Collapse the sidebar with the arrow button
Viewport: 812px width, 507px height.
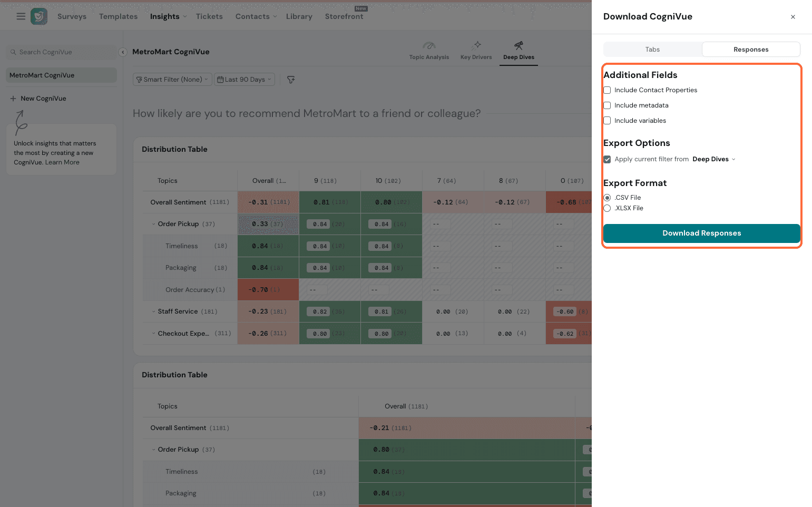tap(123, 52)
